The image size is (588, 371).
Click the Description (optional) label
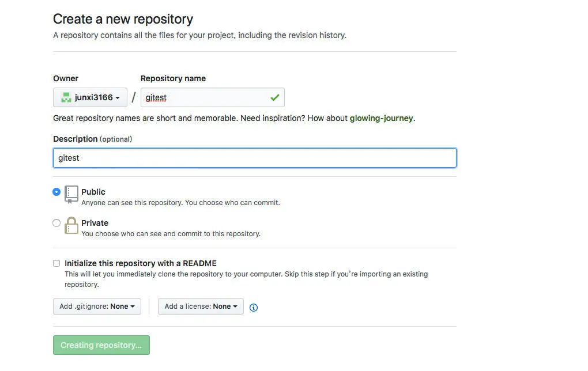point(93,139)
